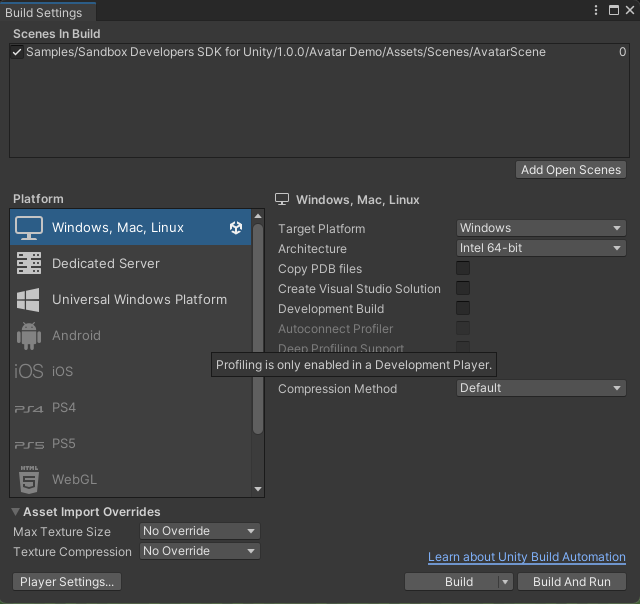Toggle Deep Profiling Support checkbox

coord(463,346)
